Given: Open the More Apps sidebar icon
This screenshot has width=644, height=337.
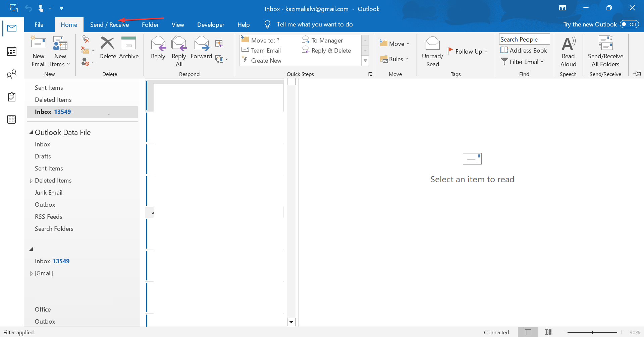Looking at the screenshot, I should (12, 119).
